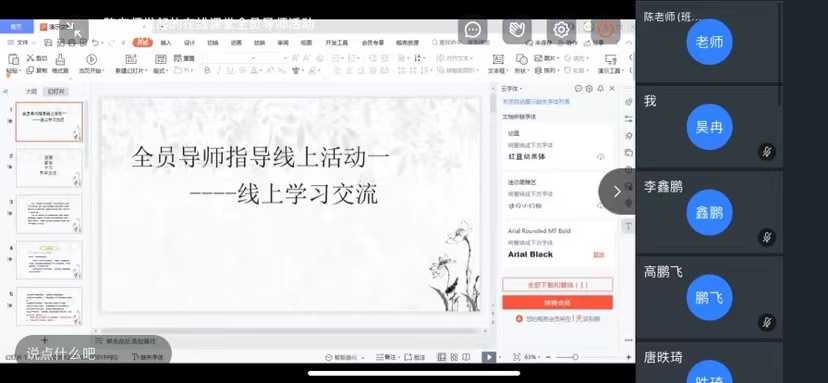
Task: Open meeting settings gear icon
Action: click(561, 30)
